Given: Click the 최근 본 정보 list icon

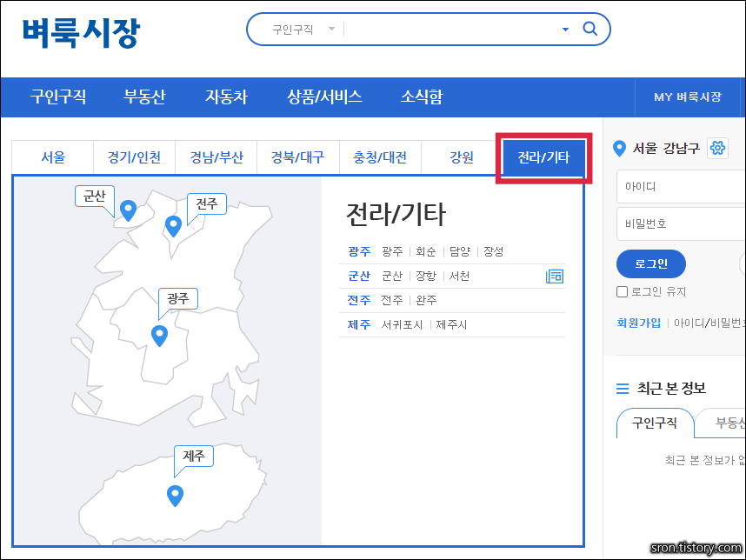Looking at the screenshot, I should [623, 389].
